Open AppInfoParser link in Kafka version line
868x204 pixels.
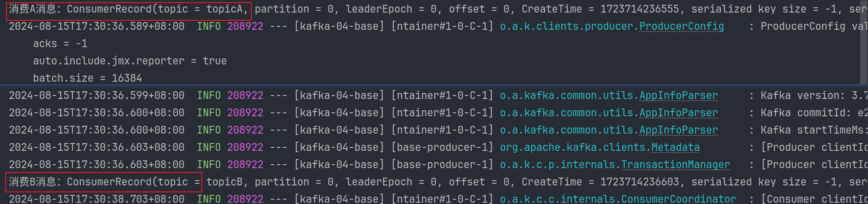pos(678,96)
